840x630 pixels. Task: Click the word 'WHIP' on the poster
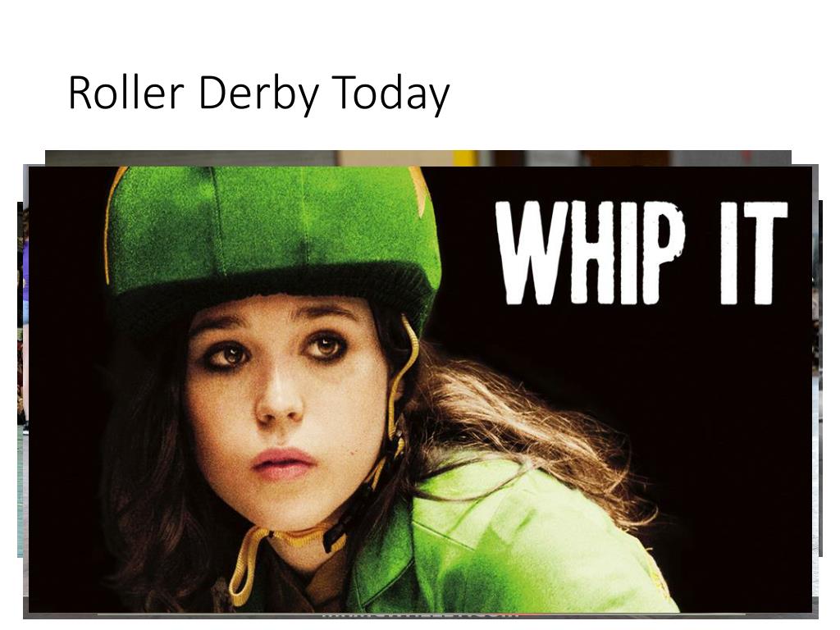(591, 253)
